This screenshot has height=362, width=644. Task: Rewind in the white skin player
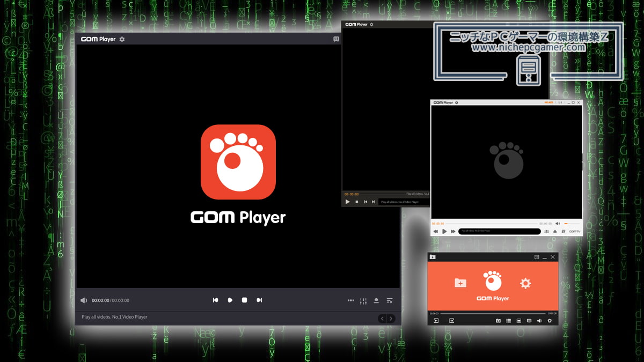pyautogui.click(x=436, y=232)
